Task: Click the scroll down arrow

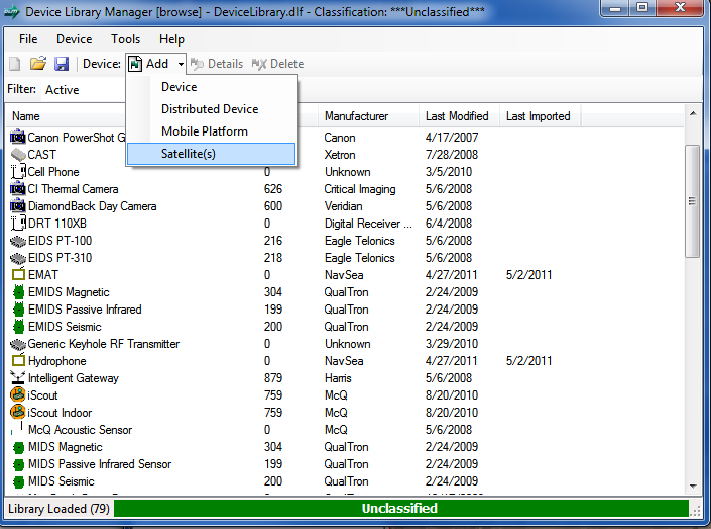Action: tap(693, 486)
